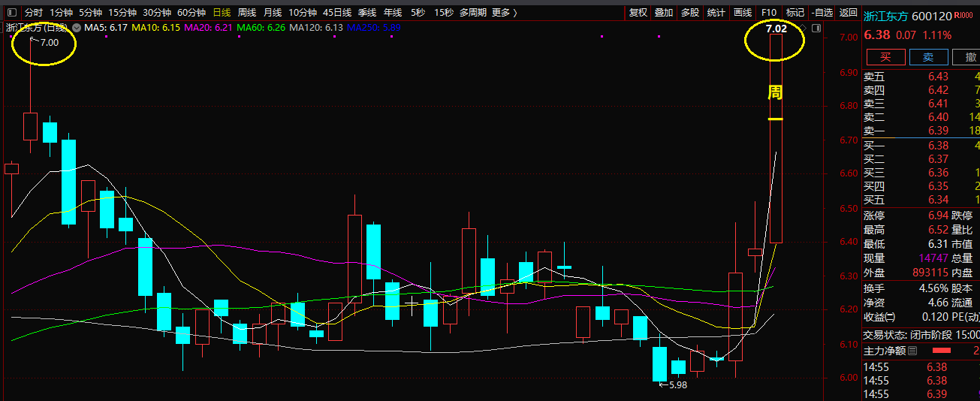Viewport: 980px width, 401px height.
Task: Open dropdown beside 浙江东方(日线) indicator title
Action: (x=77, y=28)
